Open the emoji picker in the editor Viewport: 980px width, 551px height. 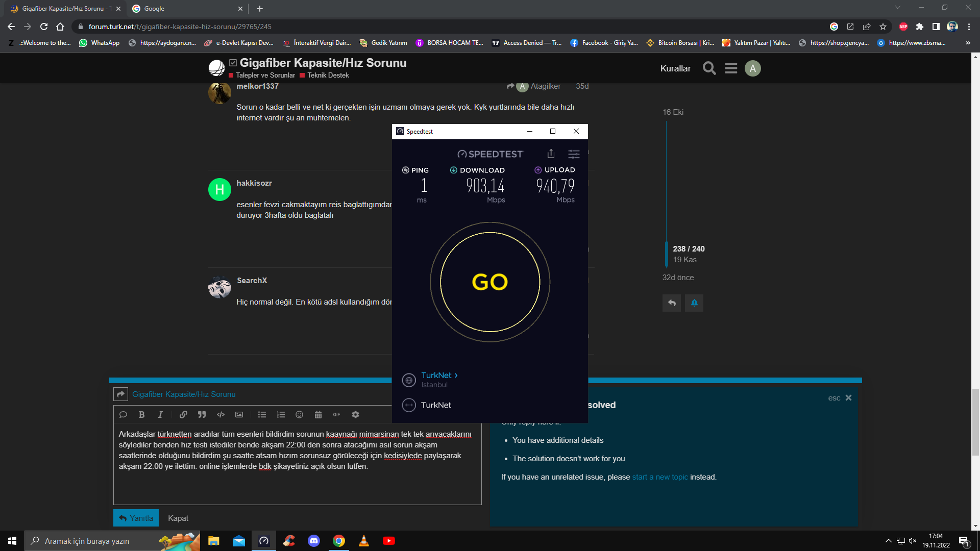[x=300, y=415]
